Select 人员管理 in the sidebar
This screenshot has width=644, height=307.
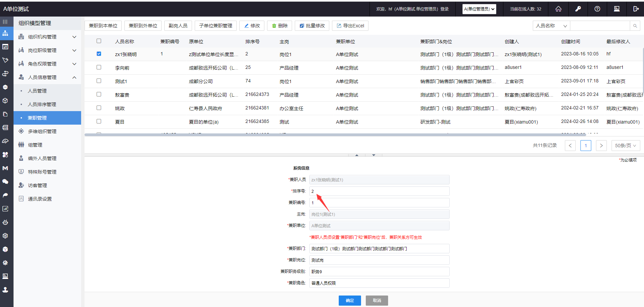(37, 91)
